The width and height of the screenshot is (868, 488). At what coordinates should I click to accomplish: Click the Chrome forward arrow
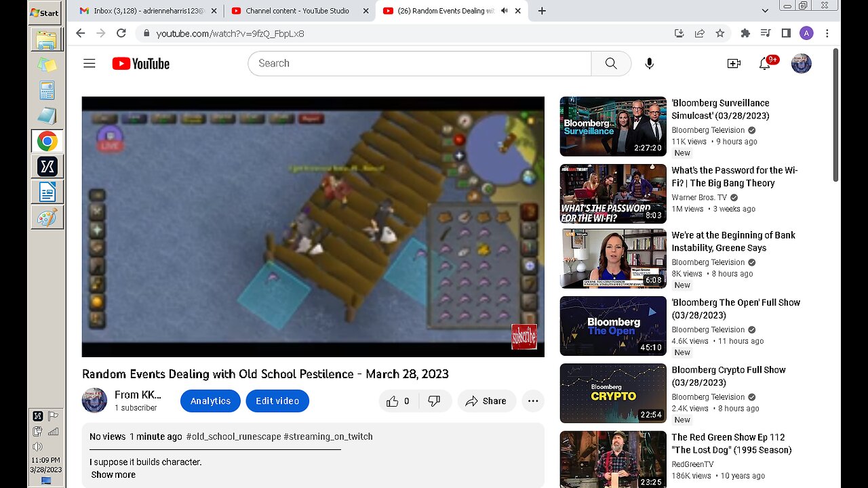(x=100, y=33)
